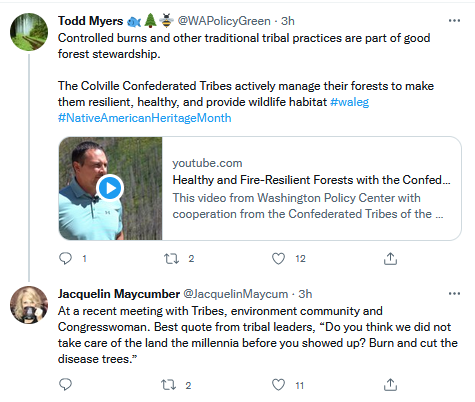
Task: Like Todd Myers' tweet
Action: click(278, 259)
